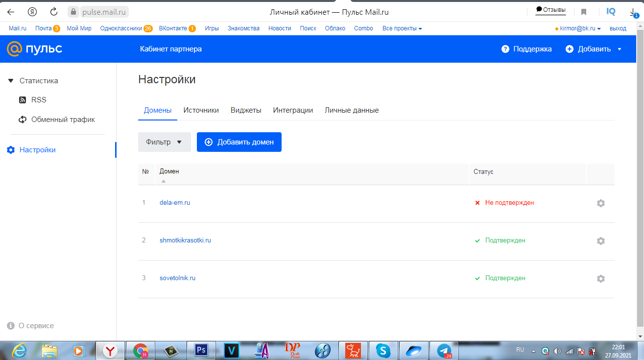Click the Добавить домен button

click(239, 142)
